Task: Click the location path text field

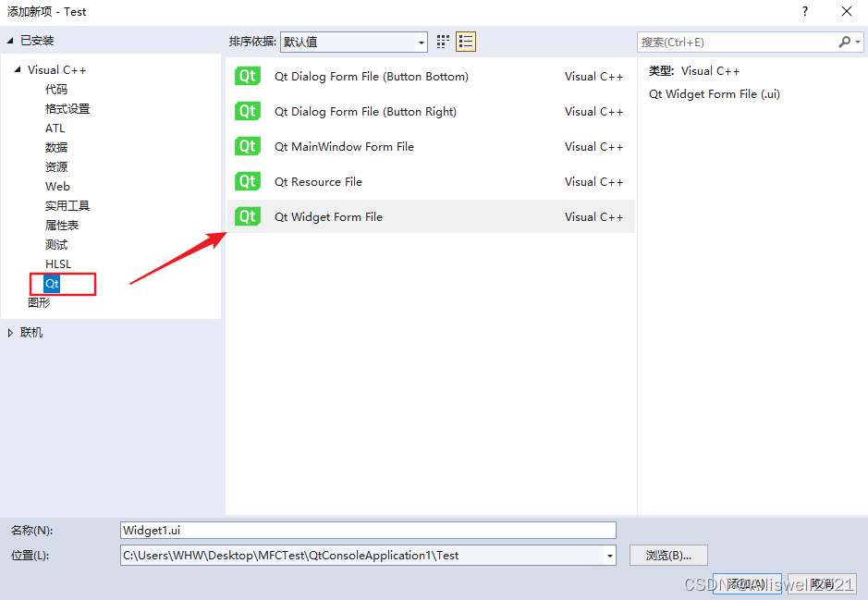Action: click(x=362, y=556)
